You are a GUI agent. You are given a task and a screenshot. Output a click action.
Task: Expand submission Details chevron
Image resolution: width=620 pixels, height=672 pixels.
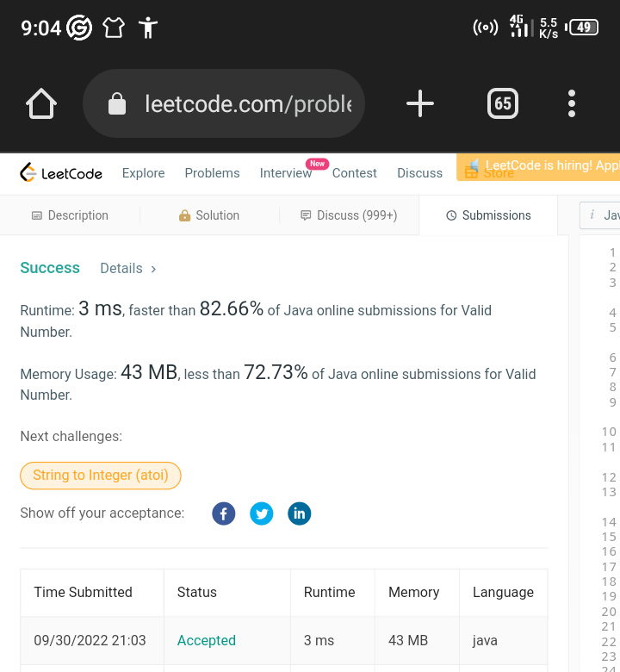pos(153,269)
